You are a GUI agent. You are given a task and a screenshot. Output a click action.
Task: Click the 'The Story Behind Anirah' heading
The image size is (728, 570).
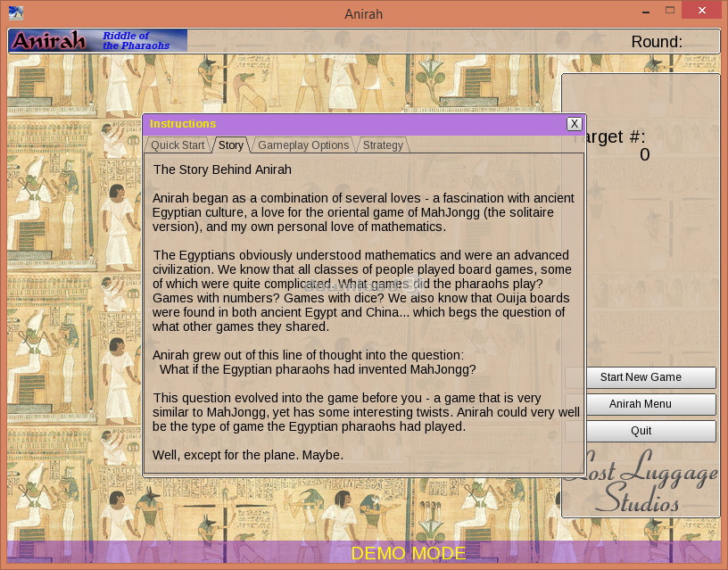pos(222,169)
